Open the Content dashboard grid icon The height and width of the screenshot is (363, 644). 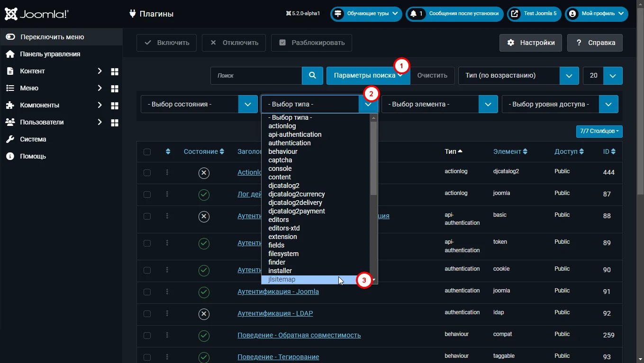[x=114, y=71]
